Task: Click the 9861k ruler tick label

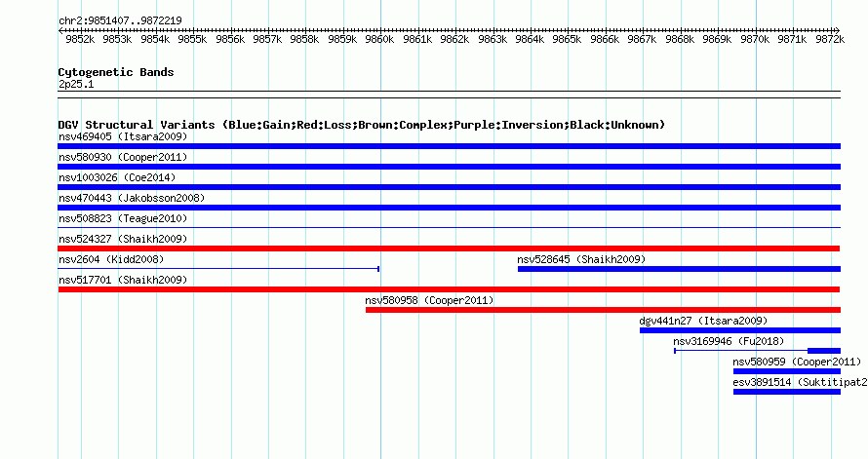Action: [418, 39]
